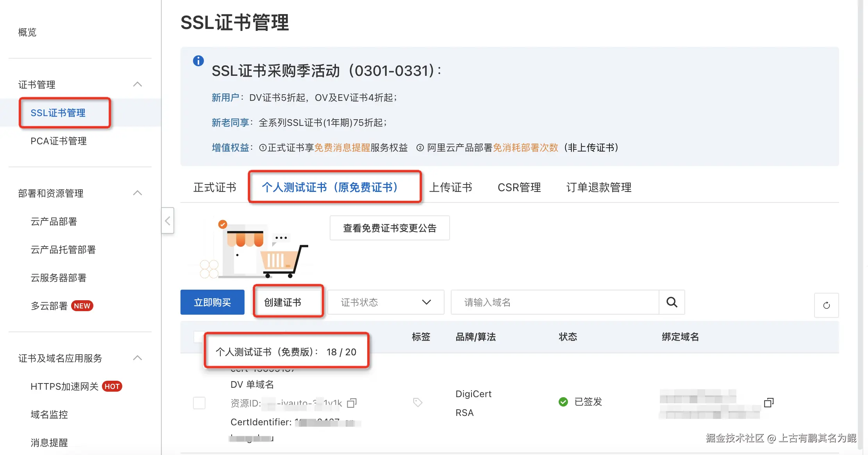Click the 已签发 status text
Viewport: 868px width, 455px height.
[x=588, y=402]
